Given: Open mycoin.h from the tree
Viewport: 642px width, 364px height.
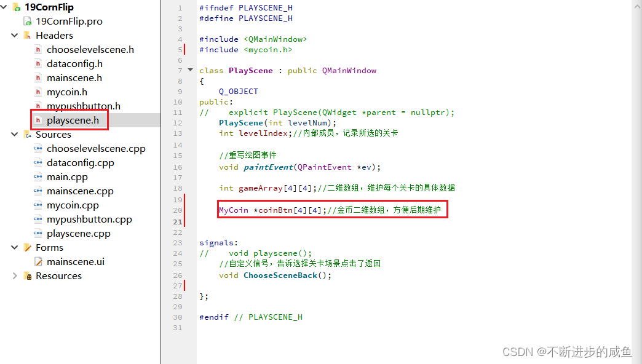Looking at the screenshot, I should (x=67, y=92).
